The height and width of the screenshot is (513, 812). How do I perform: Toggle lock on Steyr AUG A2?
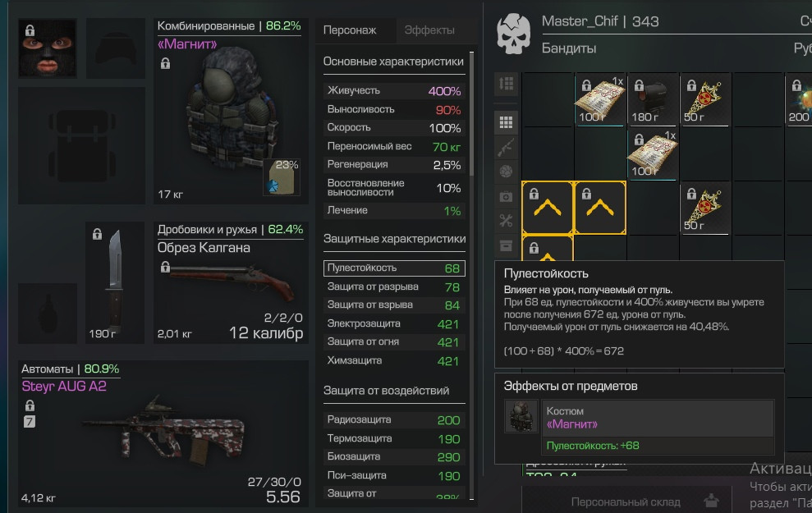point(30,405)
